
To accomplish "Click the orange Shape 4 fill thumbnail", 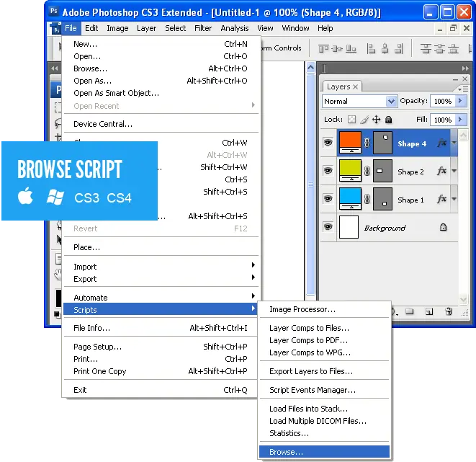I will pyautogui.click(x=350, y=143).
